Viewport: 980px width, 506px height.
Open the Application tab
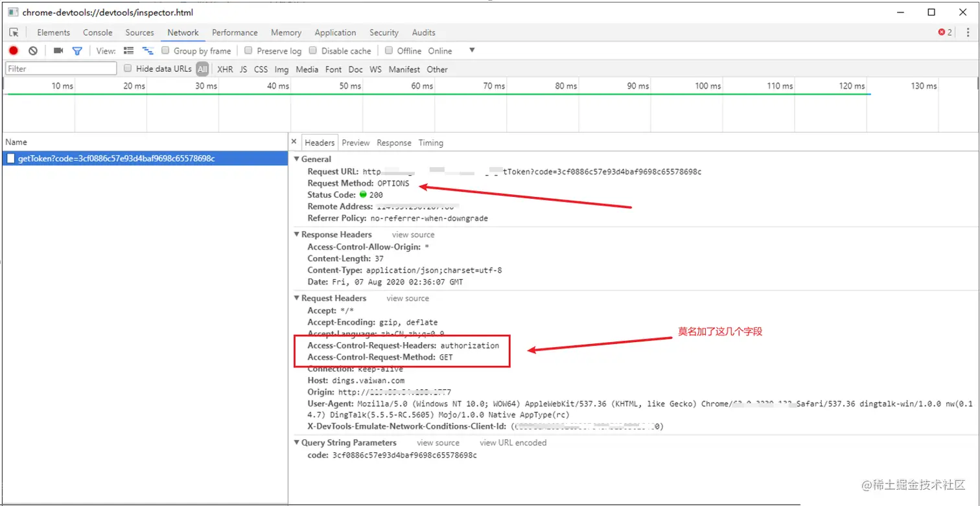335,32
